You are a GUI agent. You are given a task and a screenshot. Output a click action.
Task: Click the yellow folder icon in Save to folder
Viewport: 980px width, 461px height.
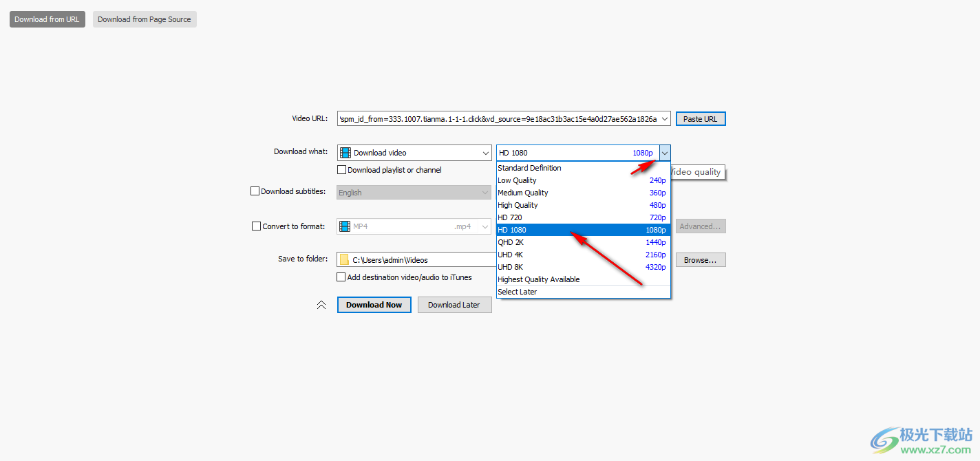point(344,259)
